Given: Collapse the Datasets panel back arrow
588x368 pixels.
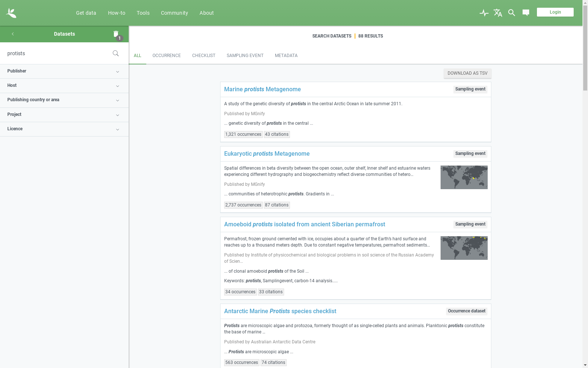Looking at the screenshot, I should pyautogui.click(x=12, y=34).
